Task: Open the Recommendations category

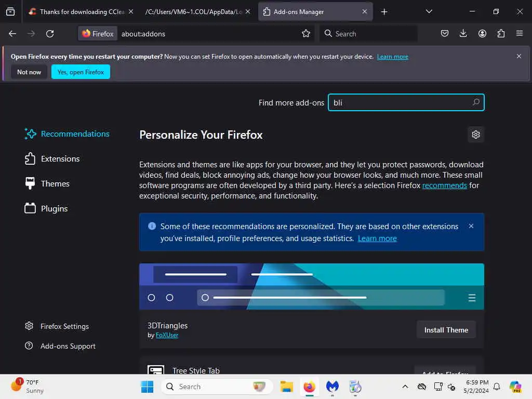Action: 67,134
